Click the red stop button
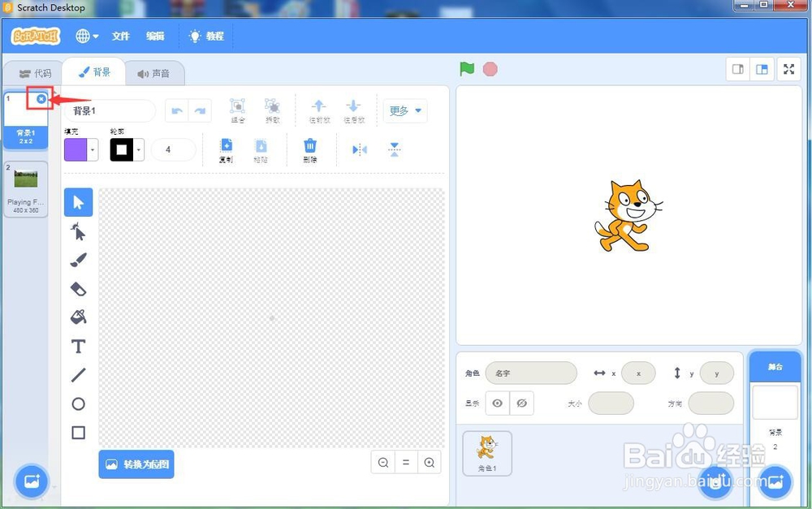This screenshot has height=509, width=812. (490, 69)
